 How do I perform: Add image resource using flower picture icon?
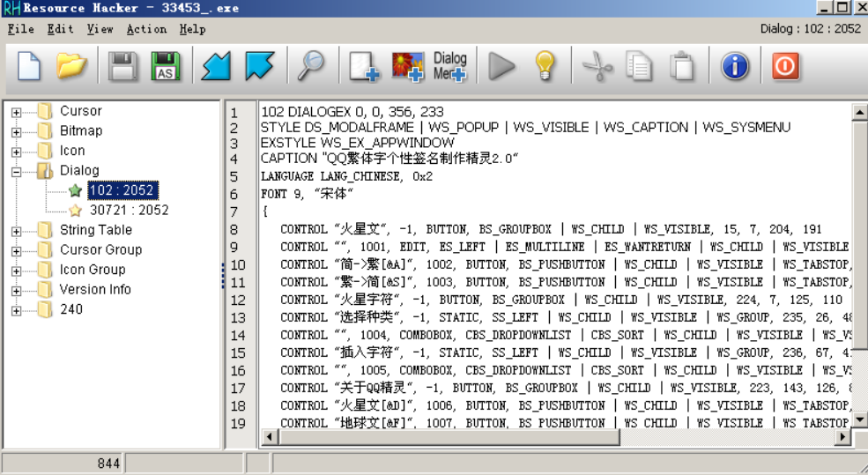click(x=408, y=67)
